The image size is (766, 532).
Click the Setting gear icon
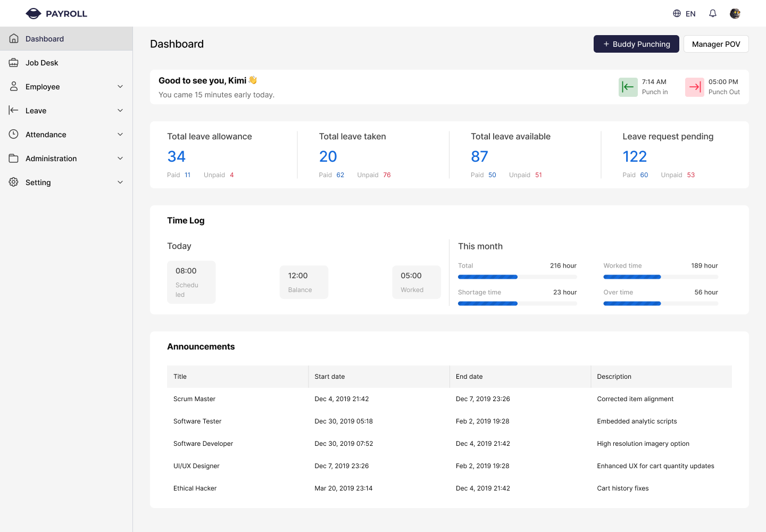pos(13,182)
